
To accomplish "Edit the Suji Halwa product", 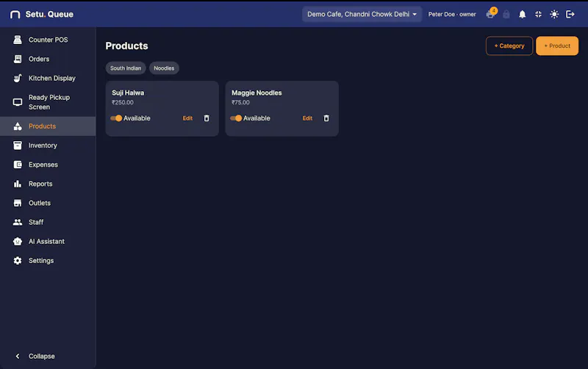I will 187,118.
